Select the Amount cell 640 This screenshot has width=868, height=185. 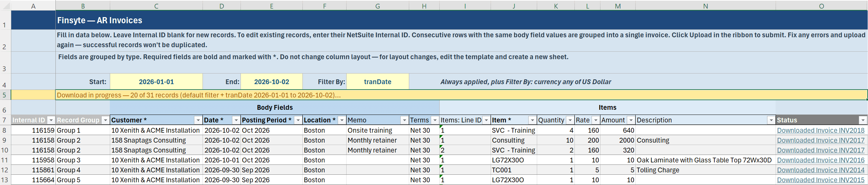pyautogui.click(x=618, y=130)
